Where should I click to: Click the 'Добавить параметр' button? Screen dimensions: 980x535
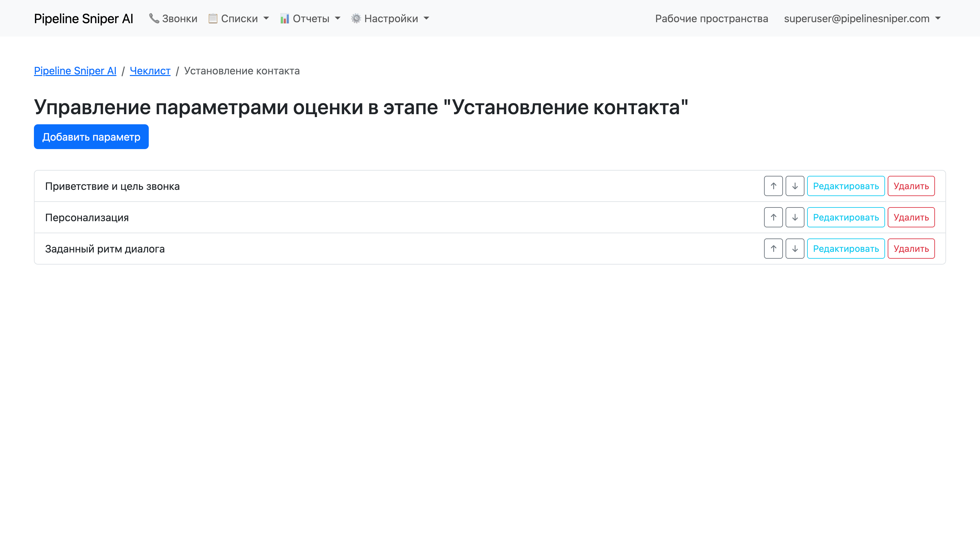coord(91,137)
